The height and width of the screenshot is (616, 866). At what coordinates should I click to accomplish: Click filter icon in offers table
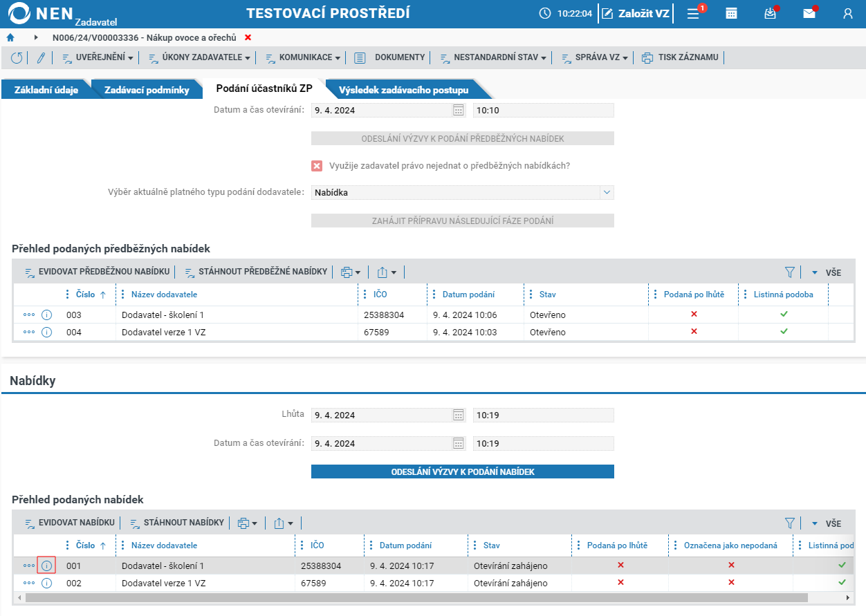[x=790, y=523]
